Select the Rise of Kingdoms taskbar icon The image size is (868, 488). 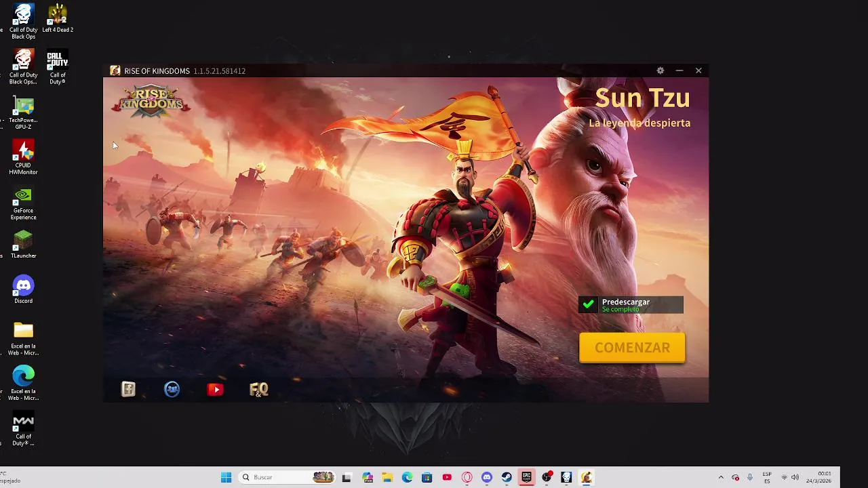point(586,477)
